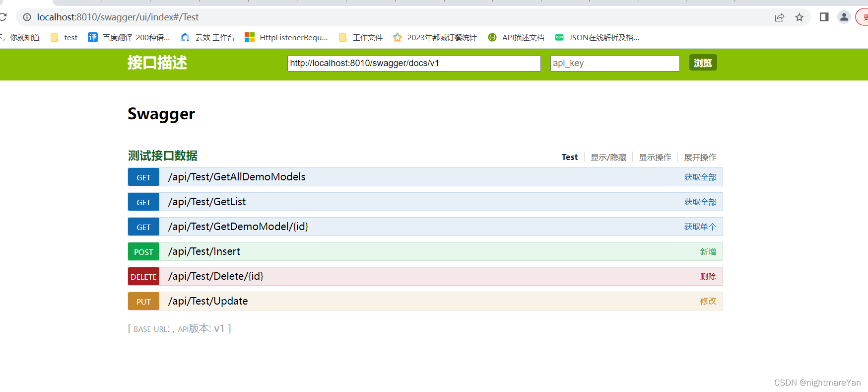Screen dimensions: 868x392
Task: Open the 你就知道 bookmark
Action: pos(20,38)
